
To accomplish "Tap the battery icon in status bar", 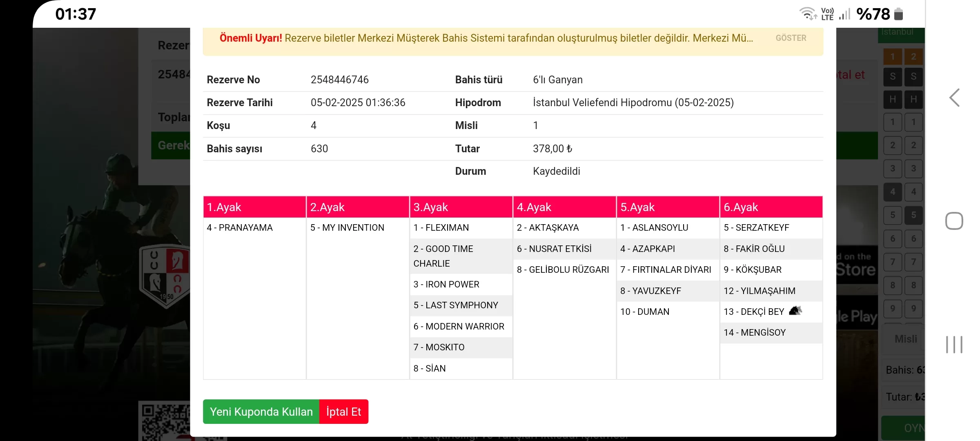I will click(x=898, y=14).
